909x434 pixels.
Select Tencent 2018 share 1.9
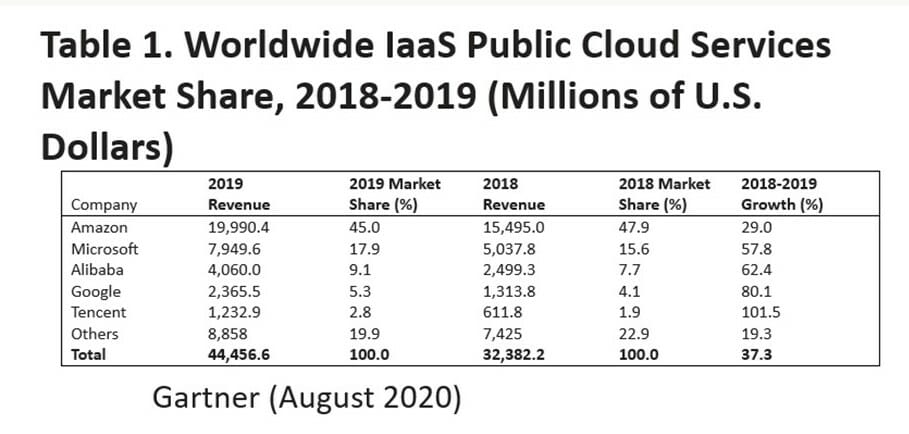pos(628,312)
